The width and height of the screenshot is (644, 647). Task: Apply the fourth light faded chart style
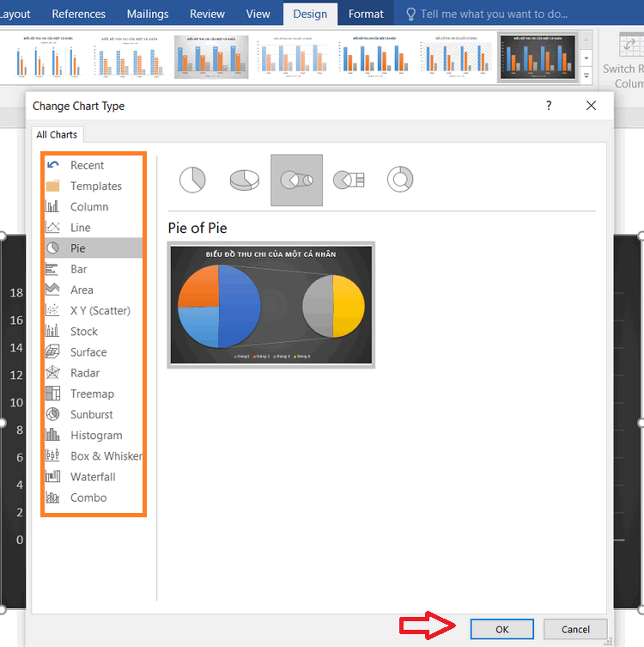pos(293,57)
